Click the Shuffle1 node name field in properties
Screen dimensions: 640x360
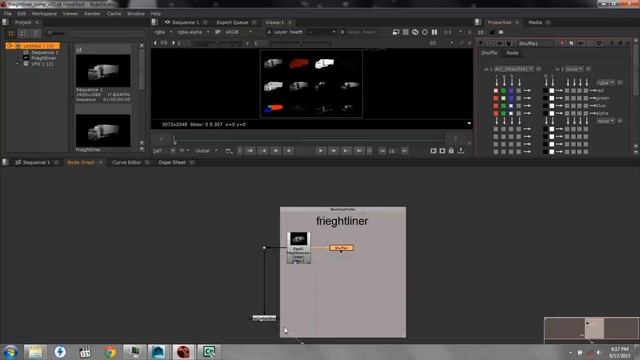coord(537,43)
